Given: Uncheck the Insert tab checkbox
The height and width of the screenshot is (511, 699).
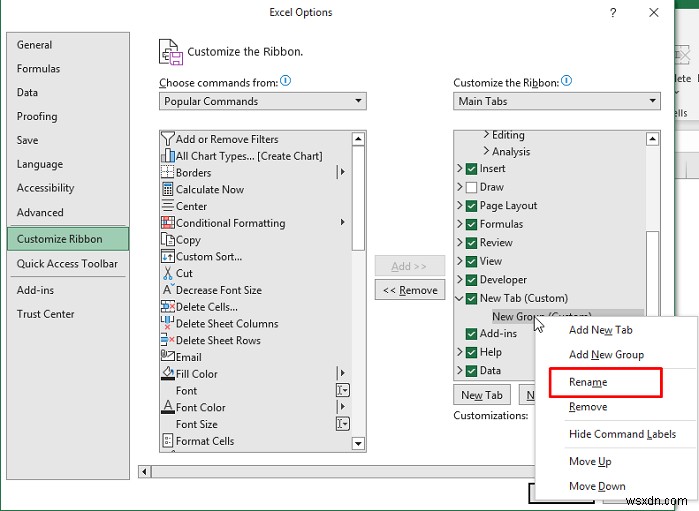Looking at the screenshot, I should point(471,169).
